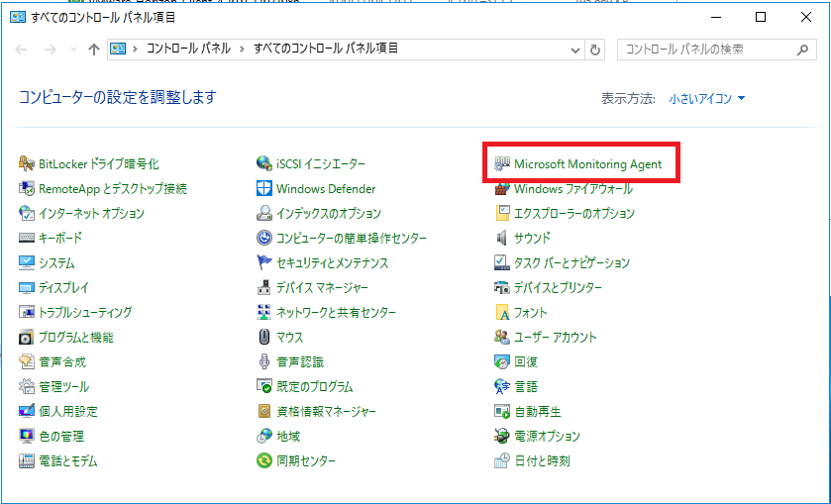Open the 回復 icon

[501, 362]
